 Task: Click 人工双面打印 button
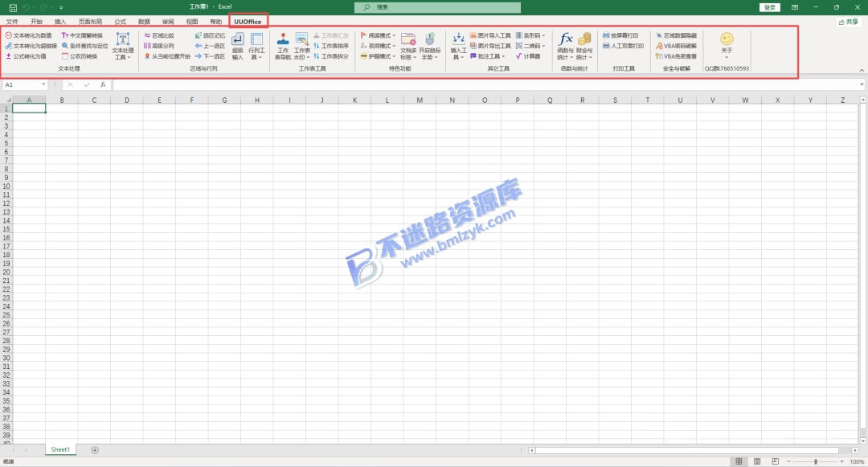(624, 46)
